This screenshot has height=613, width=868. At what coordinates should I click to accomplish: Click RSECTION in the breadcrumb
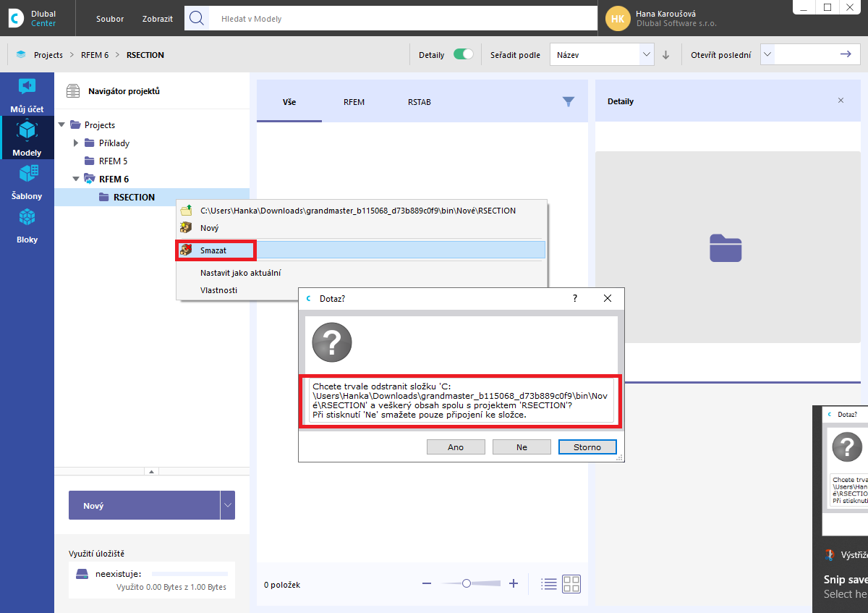145,55
